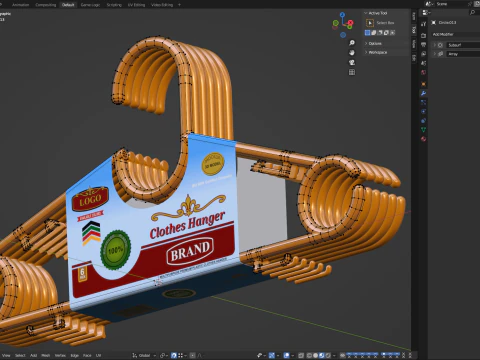Open the properties editor type dropdown
The width and height of the screenshot is (480, 360).
click(427, 13)
